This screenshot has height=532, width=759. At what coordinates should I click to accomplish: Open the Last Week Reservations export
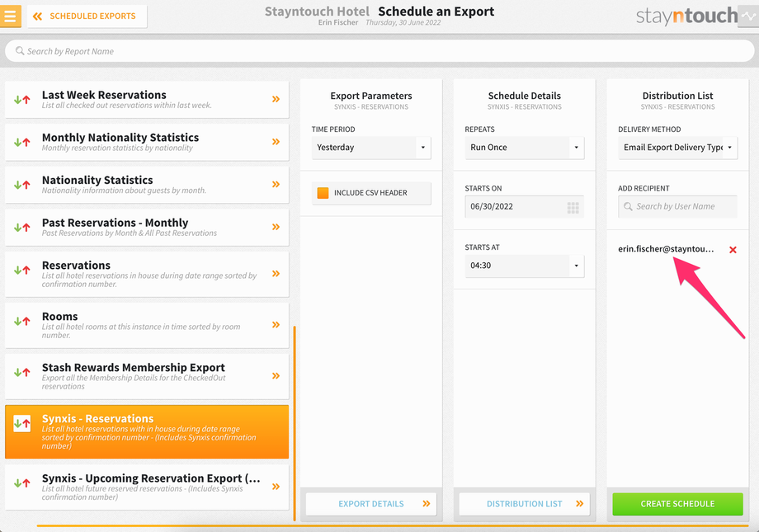(147, 99)
